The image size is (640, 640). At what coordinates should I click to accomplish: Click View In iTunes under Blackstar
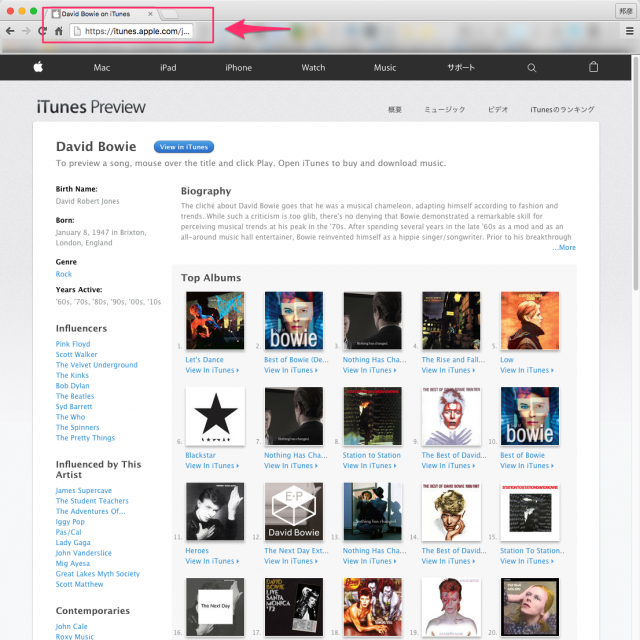tap(212, 466)
